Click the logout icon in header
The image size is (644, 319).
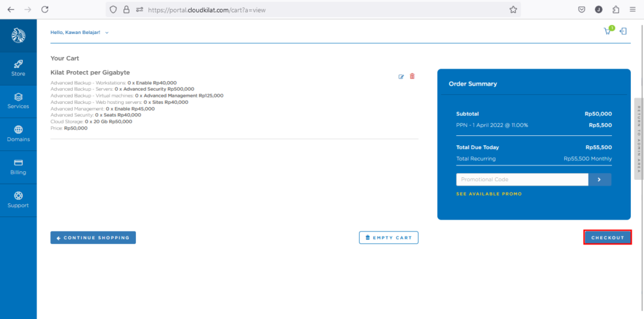pyautogui.click(x=623, y=31)
